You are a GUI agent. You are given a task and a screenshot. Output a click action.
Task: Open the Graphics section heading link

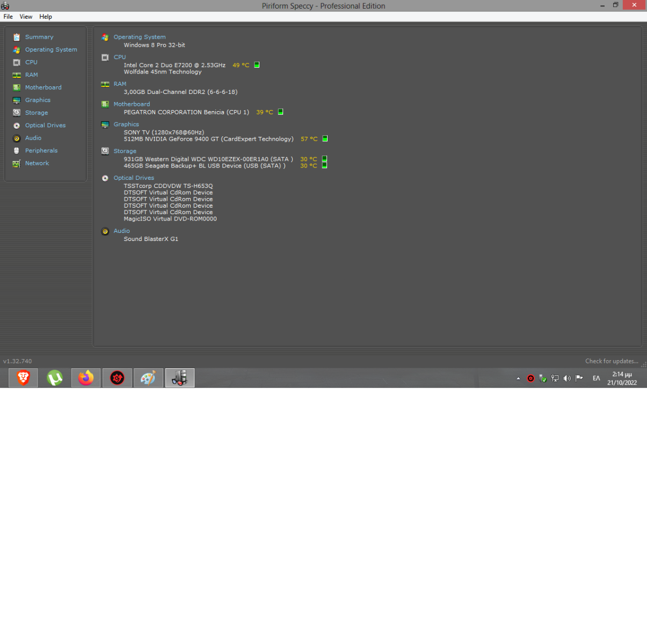(x=126, y=125)
